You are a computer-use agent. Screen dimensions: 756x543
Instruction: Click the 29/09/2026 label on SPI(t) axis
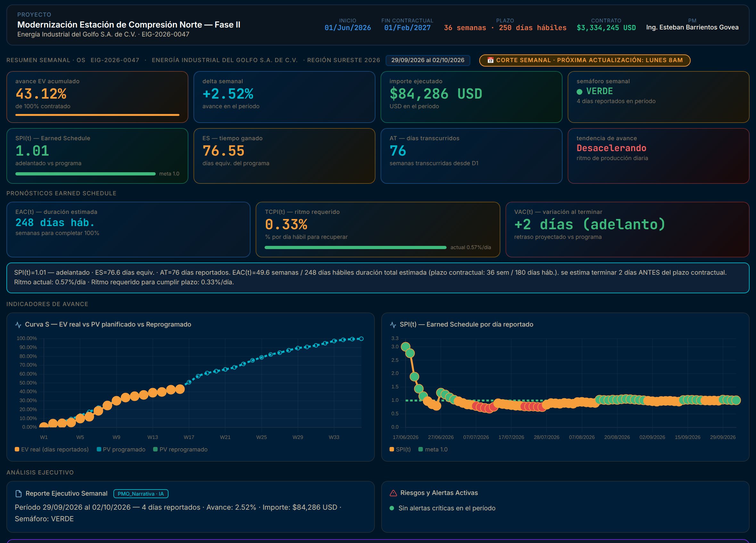pos(723,437)
